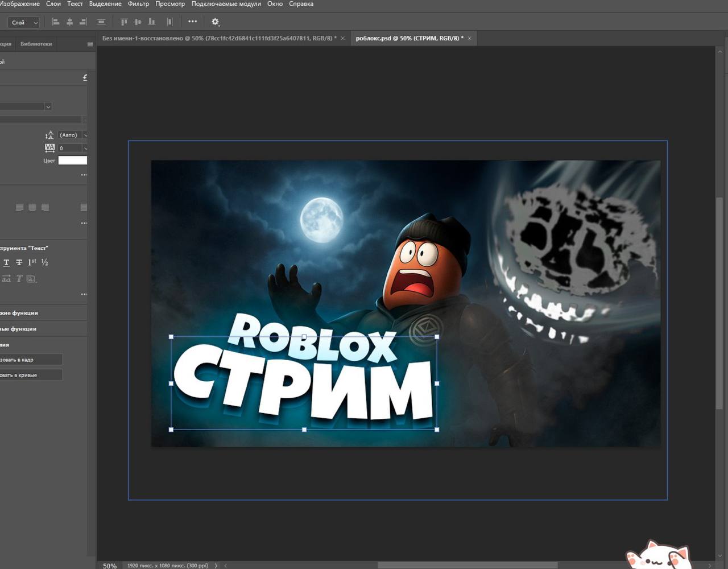Toggle fractions ½ OpenType option
Image resolution: width=728 pixels, height=569 pixels.
click(x=45, y=262)
